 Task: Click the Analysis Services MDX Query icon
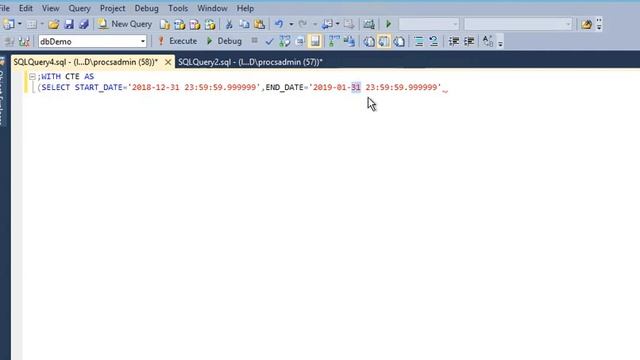[x=180, y=24]
